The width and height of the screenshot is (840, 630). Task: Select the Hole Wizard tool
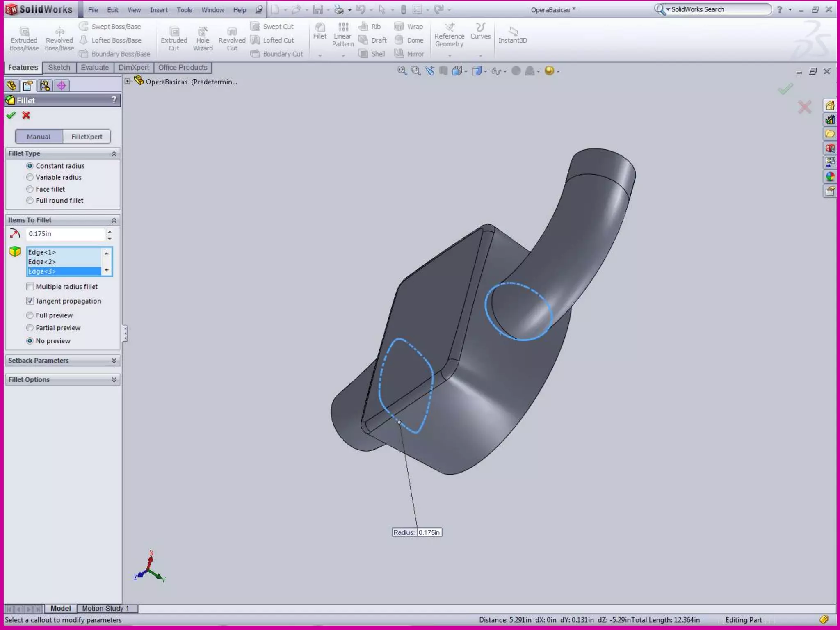203,32
